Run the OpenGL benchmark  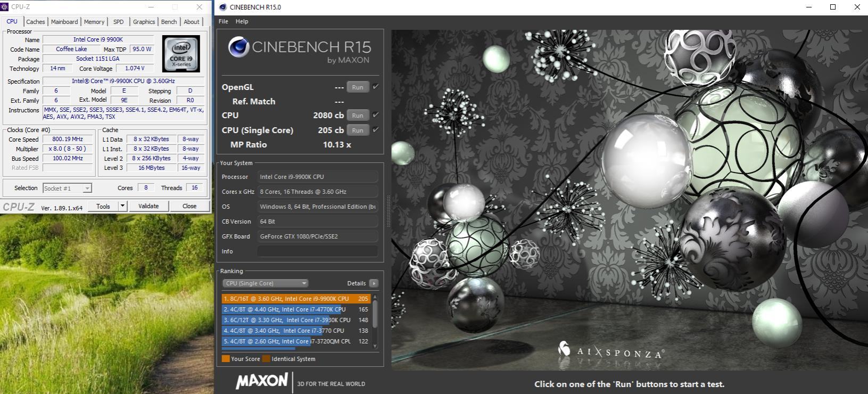pyautogui.click(x=358, y=87)
